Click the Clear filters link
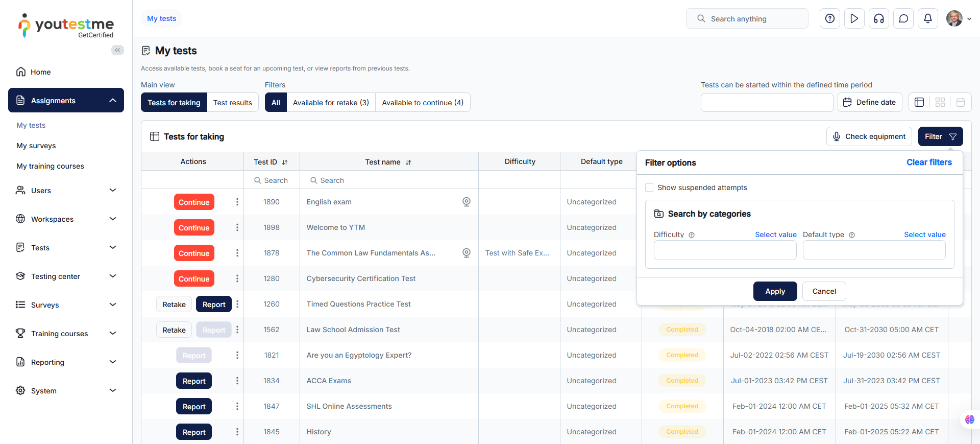This screenshot has width=980, height=444. pyautogui.click(x=929, y=162)
